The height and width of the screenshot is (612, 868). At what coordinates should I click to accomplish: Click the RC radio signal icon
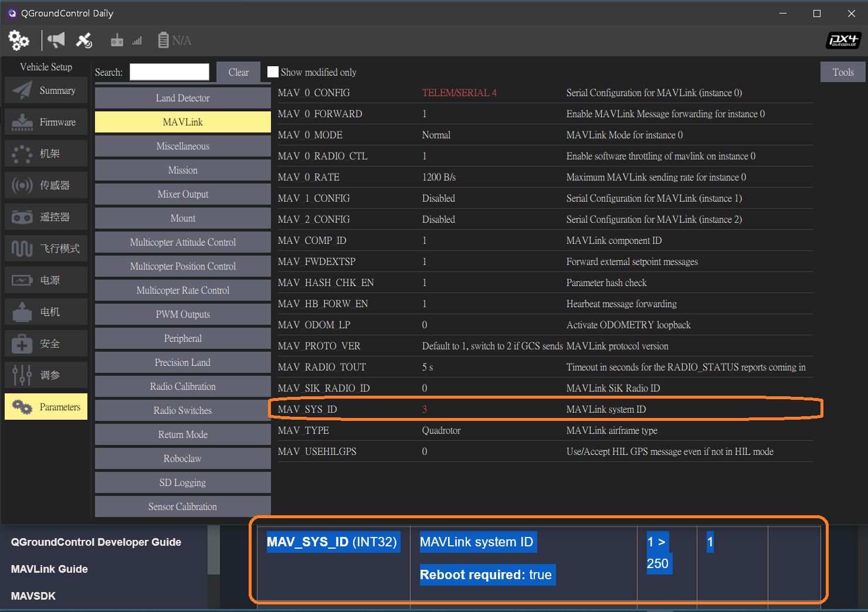[126, 40]
